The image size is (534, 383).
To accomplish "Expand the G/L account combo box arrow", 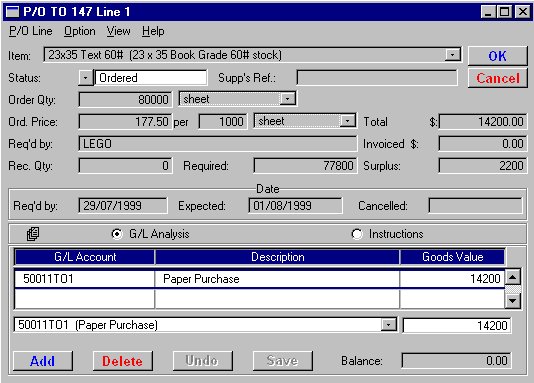I will (x=388, y=325).
